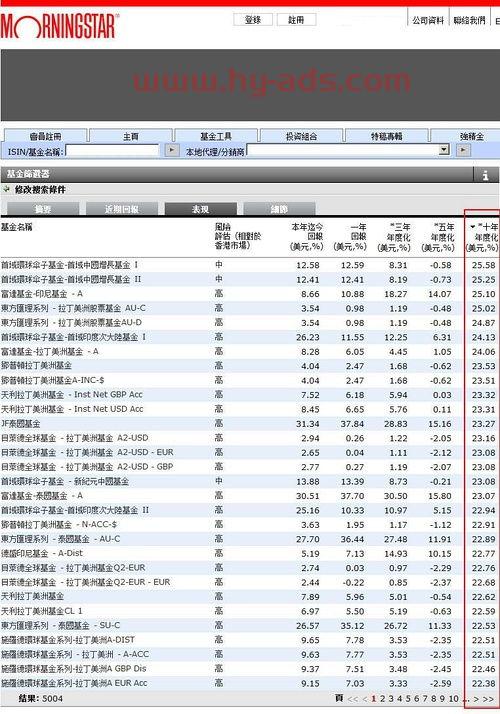Go to results page 2

coord(383,699)
